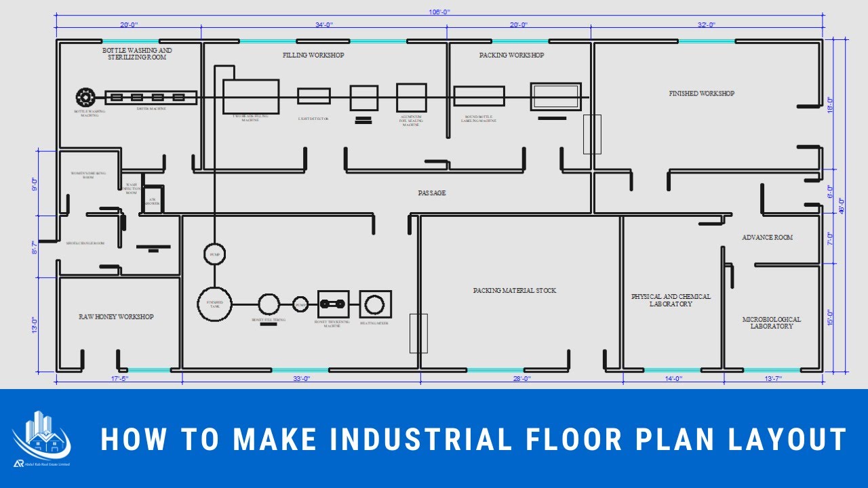868x488 pixels.
Task: Click the "PASSAGE" corridor label
Action: point(432,193)
